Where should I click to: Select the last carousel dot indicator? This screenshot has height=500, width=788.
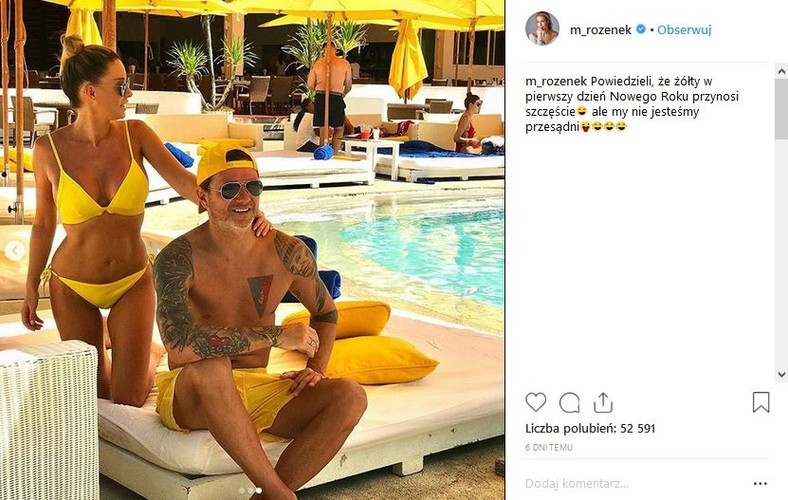[x=258, y=490]
